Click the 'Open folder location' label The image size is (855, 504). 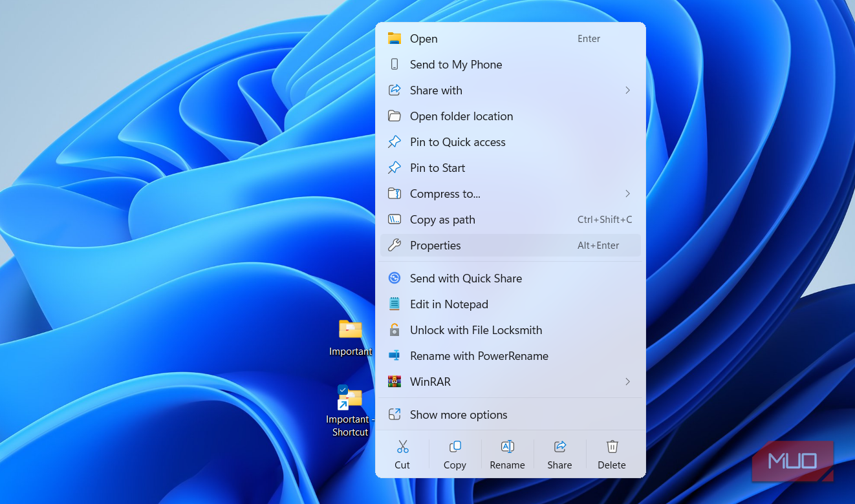click(461, 116)
